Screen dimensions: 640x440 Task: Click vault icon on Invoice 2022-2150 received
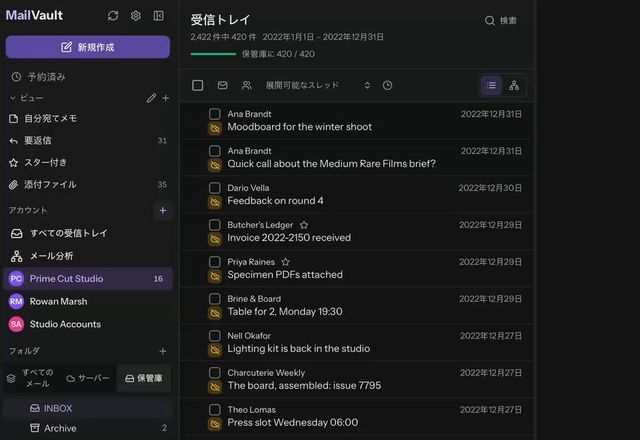(x=215, y=239)
